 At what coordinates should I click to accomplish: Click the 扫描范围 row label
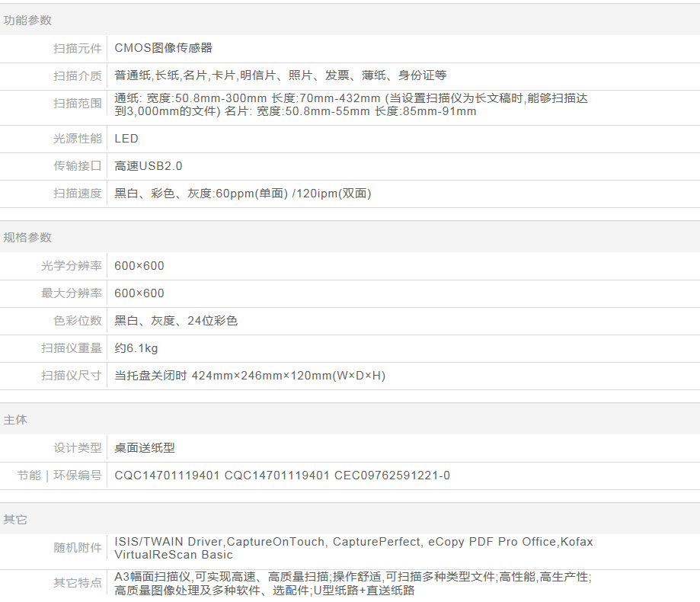point(77,104)
